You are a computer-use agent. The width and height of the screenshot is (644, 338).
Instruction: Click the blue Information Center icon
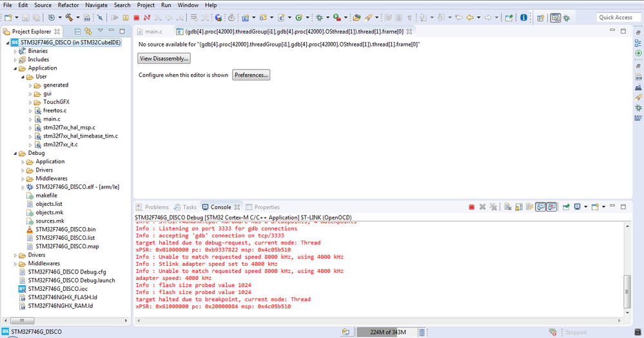click(523, 17)
